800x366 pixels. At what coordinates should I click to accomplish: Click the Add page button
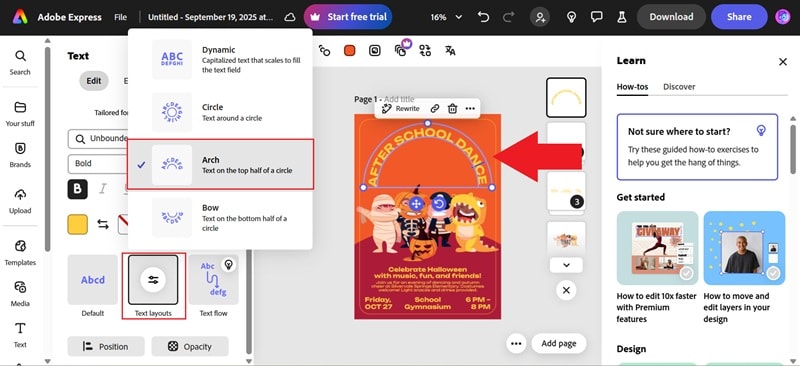tap(559, 343)
